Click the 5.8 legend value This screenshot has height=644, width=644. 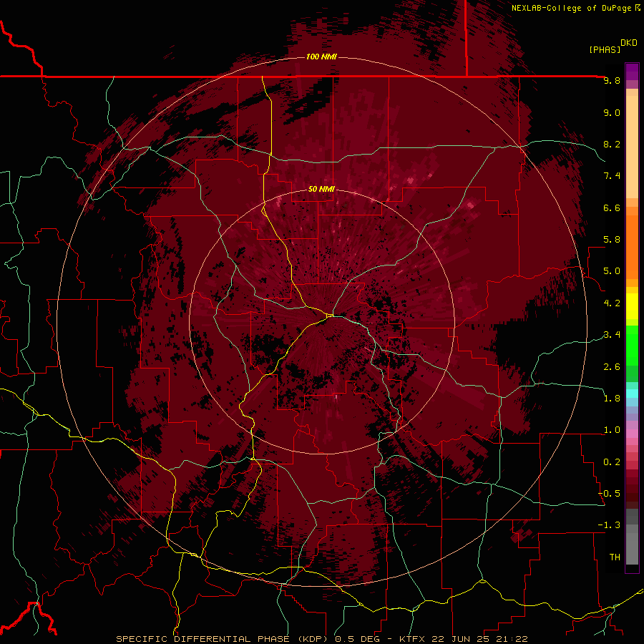pos(612,240)
